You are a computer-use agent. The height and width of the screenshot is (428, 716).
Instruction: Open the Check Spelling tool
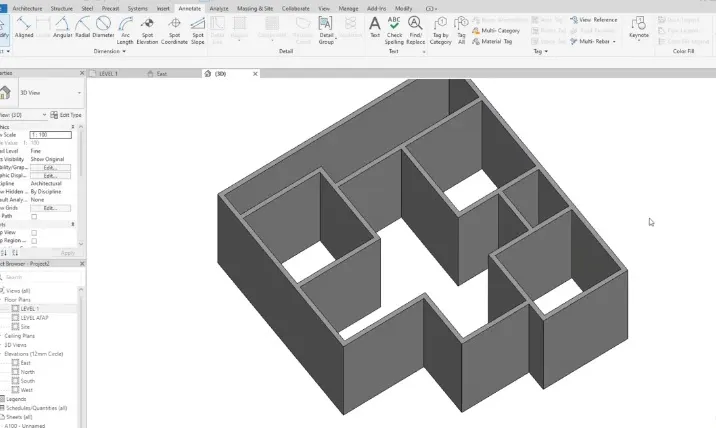[394, 28]
